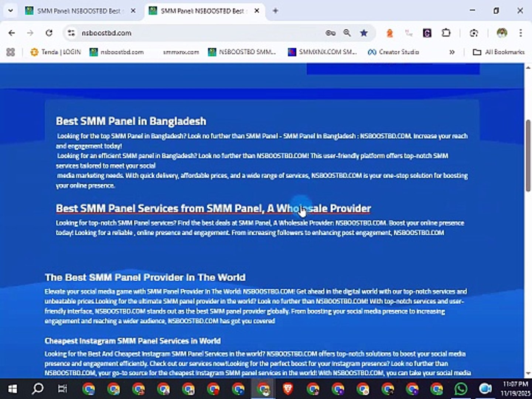
Task: Select the second SMM Panel NSBOOSTBD tab
Action: point(203,11)
